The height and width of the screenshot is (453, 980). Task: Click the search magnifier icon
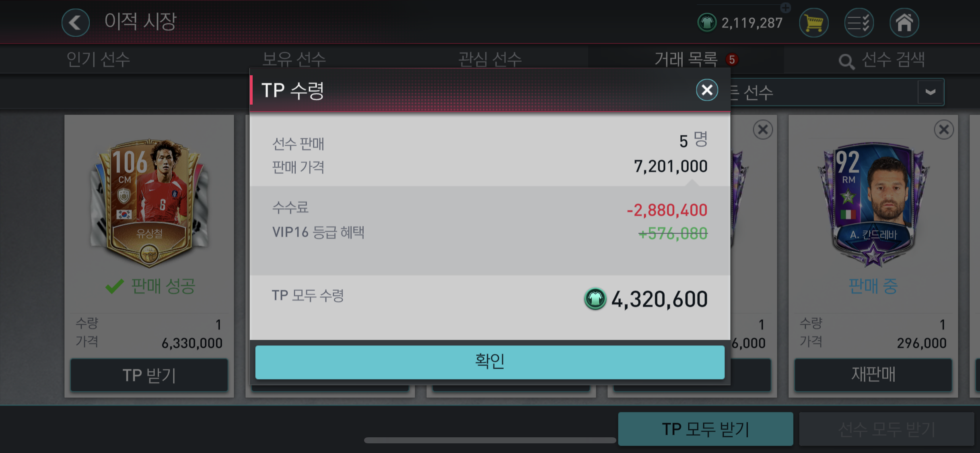coord(846,62)
